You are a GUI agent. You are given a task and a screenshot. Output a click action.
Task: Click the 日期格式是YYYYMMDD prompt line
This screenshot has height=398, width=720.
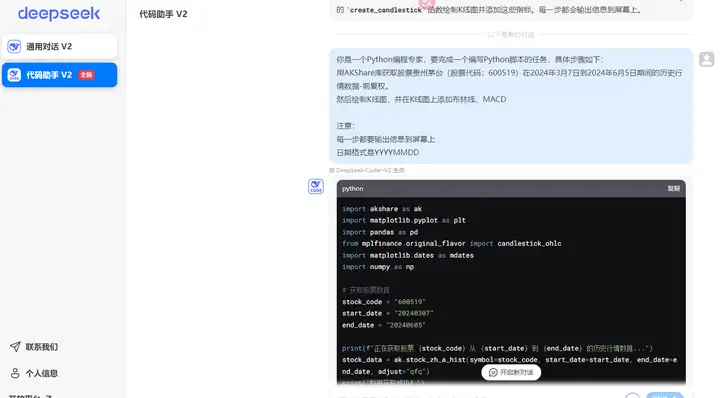(377, 152)
